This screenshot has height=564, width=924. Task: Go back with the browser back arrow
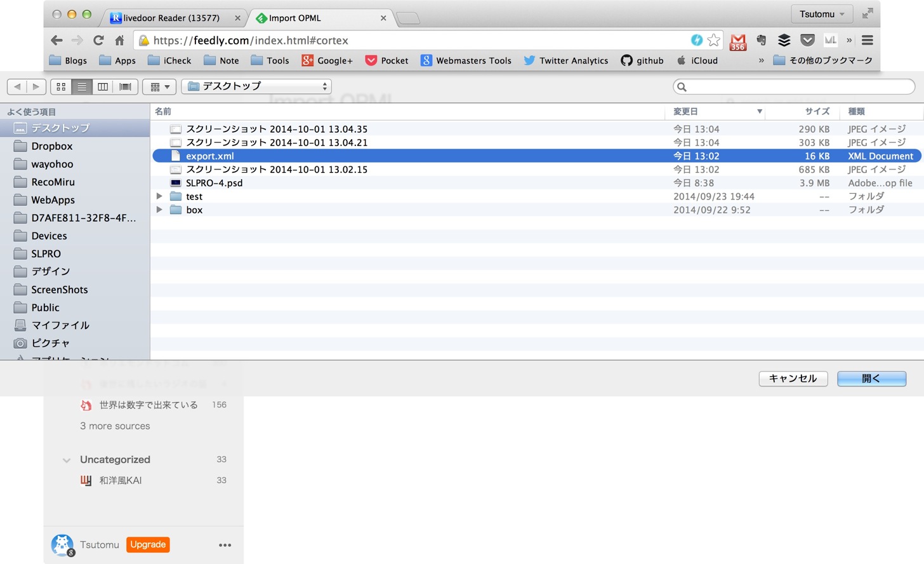pos(56,40)
